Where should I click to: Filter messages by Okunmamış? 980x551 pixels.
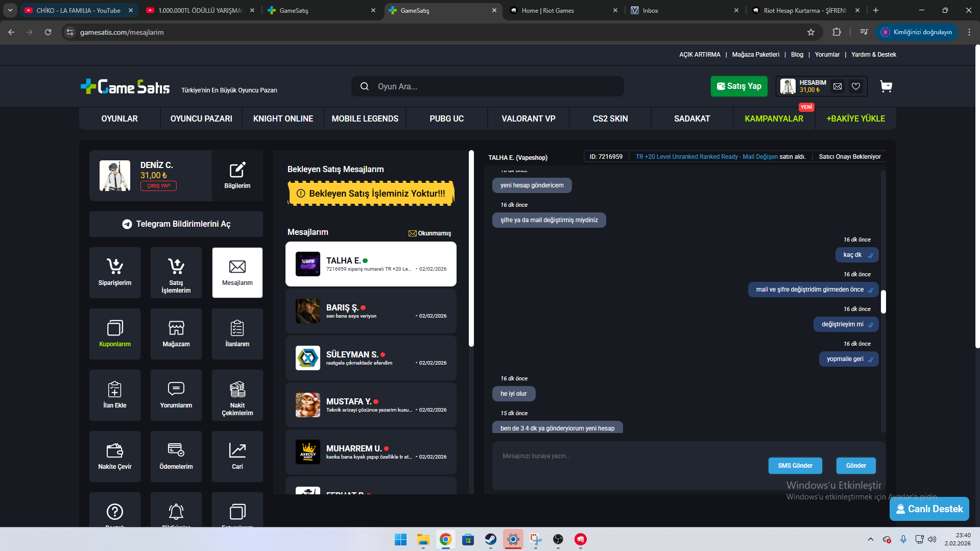pyautogui.click(x=430, y=233)
